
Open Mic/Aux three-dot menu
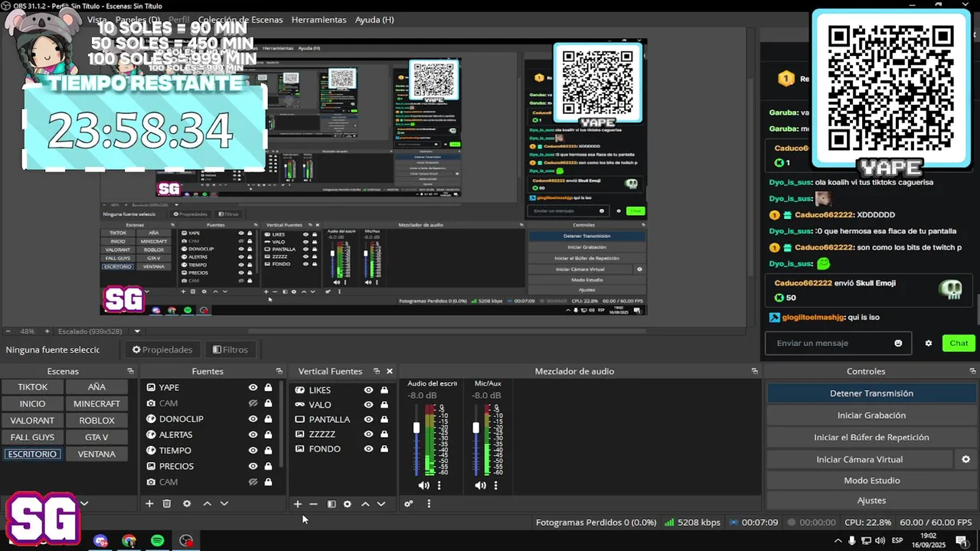[495, 485]
